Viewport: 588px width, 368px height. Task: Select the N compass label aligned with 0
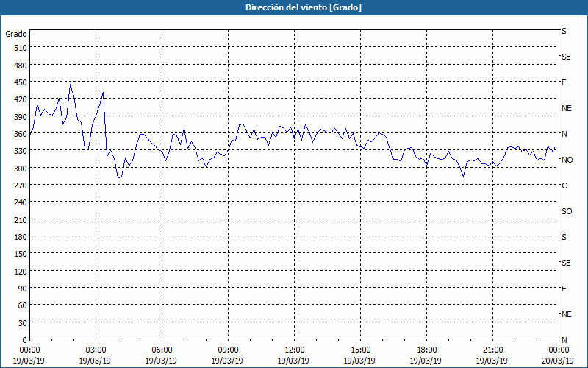[x=564, y=340]
